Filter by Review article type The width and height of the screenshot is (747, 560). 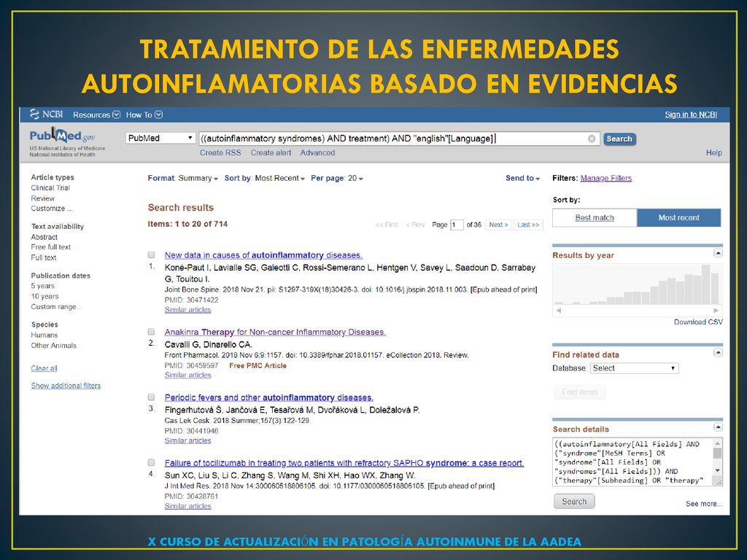click(x=43, y=198)
